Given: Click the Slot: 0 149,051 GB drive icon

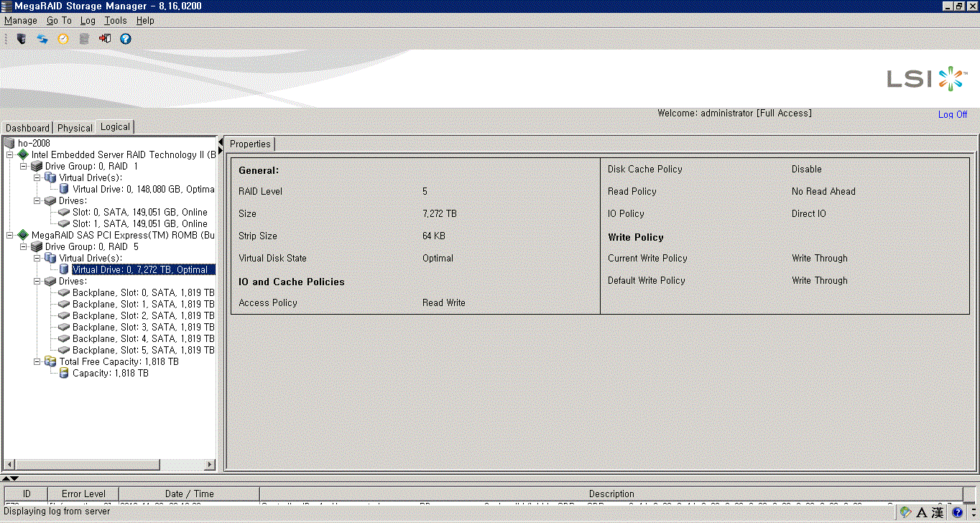Looking at the screenshot, I should tap(64, 212).
